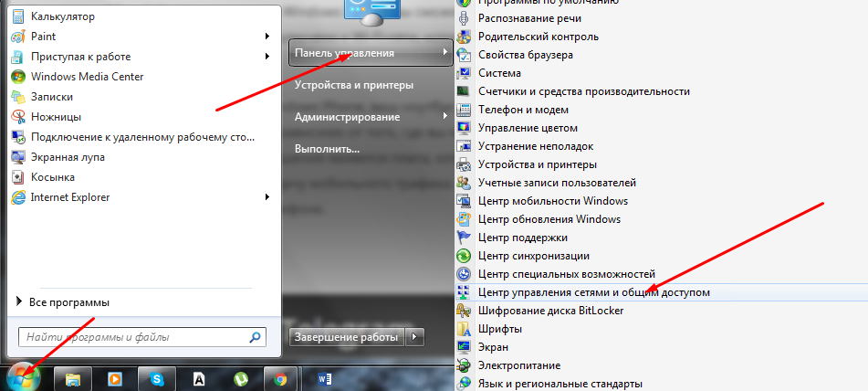Expand the Paint submenu arrow
Image resolution: width=868 pixels, height=391 pixels.
[x=267, y=37]
